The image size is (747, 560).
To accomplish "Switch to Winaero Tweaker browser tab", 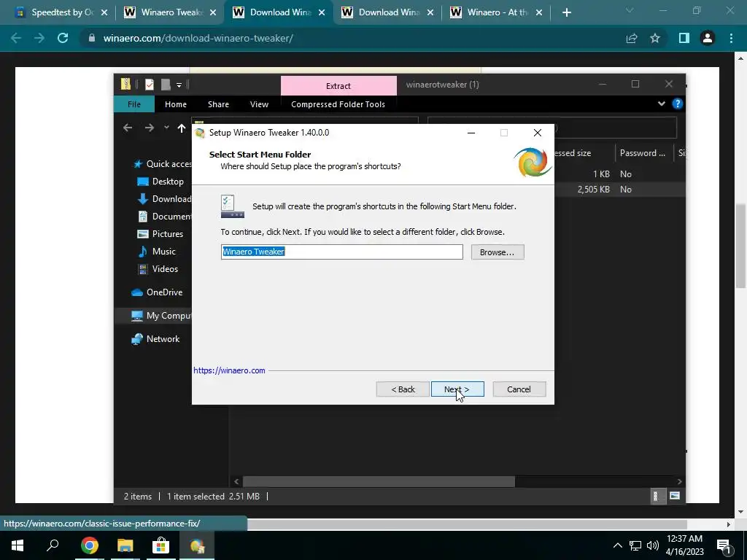I will pyautogui.click(x=170, y=12).
